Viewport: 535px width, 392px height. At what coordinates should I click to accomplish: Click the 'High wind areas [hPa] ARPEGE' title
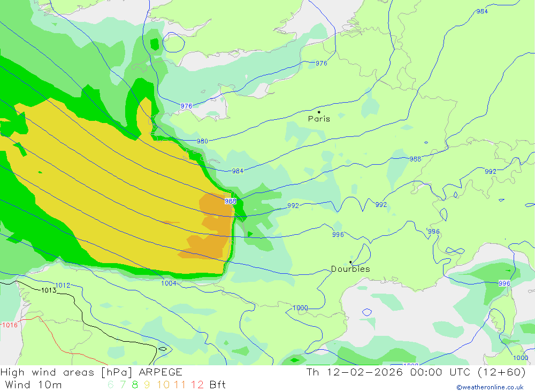(x=91, y=372)
